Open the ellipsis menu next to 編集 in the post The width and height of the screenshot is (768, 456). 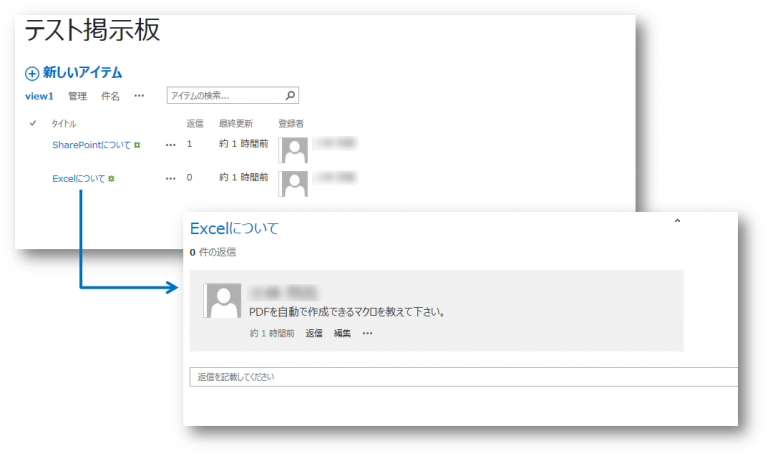[x=367, y=333]
